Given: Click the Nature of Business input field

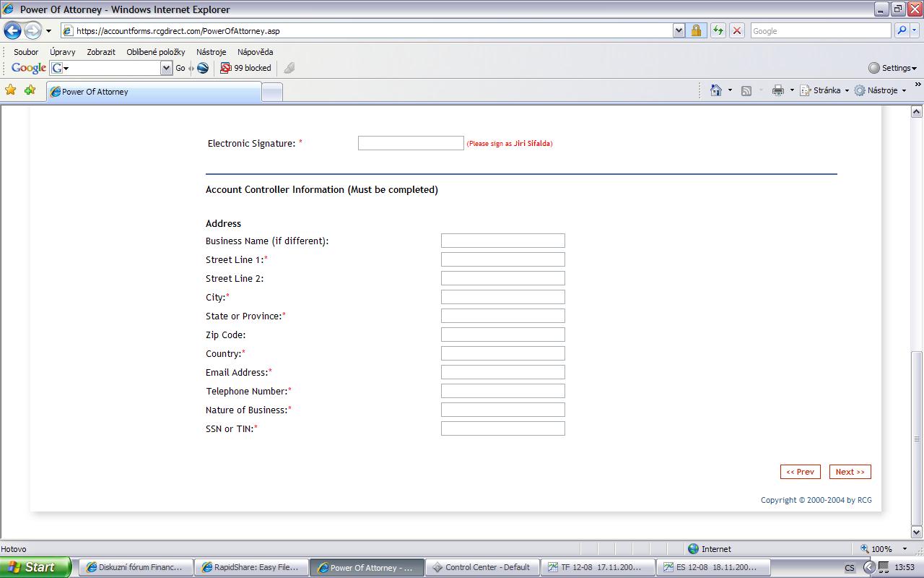Looking at the screenshot, I should [503, 410].
